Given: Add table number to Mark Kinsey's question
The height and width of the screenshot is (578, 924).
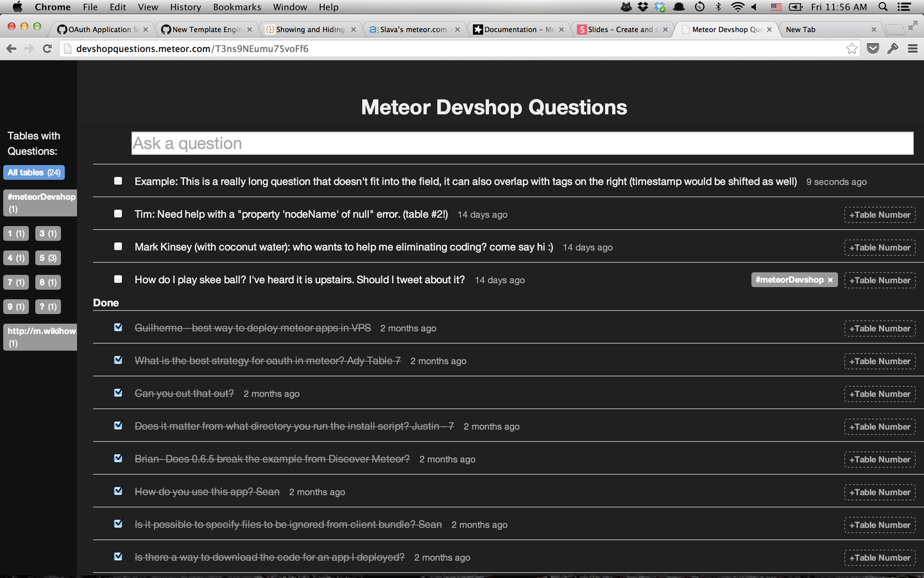Looking at the screenshot, I should pos(880,248).
